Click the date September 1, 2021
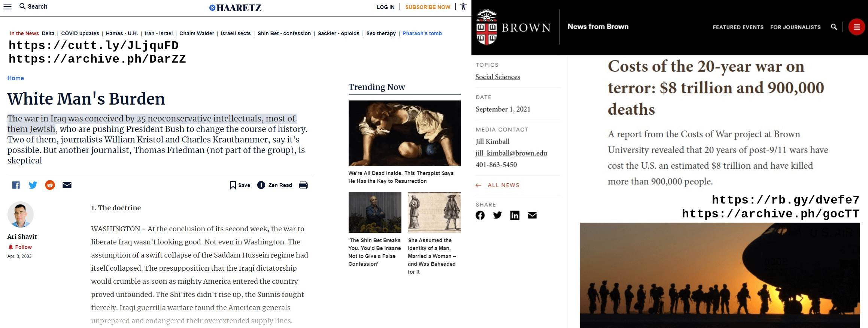 tap(503, 109)
